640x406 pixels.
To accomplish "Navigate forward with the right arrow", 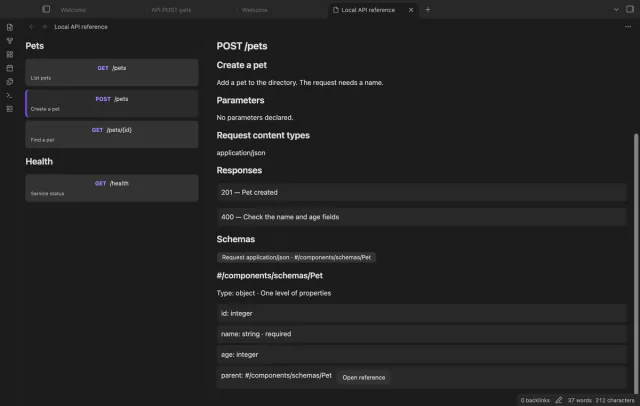I will pyautogui.click(x=44, y=27).
